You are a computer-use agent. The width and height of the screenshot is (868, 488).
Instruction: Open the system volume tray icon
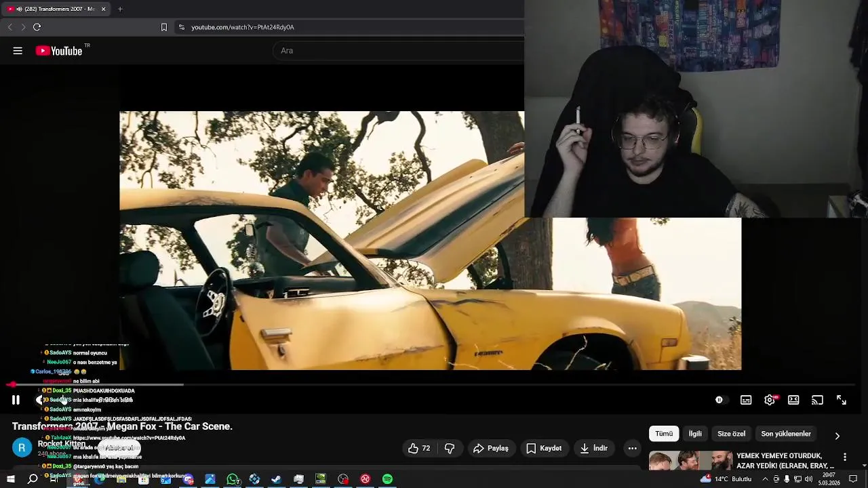click(x=808, y=479)
